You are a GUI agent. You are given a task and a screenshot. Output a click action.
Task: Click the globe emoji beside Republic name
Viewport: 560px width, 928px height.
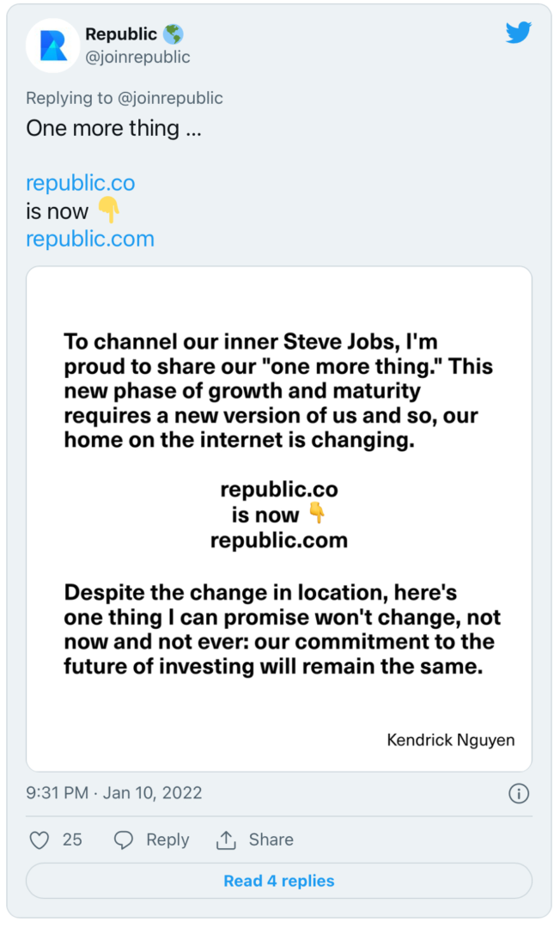(173, 34)
